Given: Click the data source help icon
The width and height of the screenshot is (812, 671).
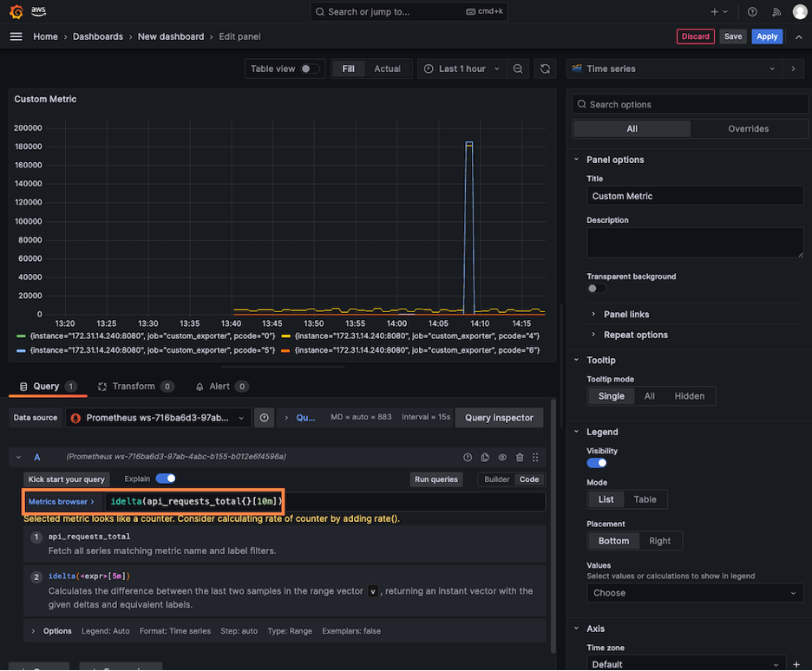Looking at the screenshot, I should [x=265, y=418].
